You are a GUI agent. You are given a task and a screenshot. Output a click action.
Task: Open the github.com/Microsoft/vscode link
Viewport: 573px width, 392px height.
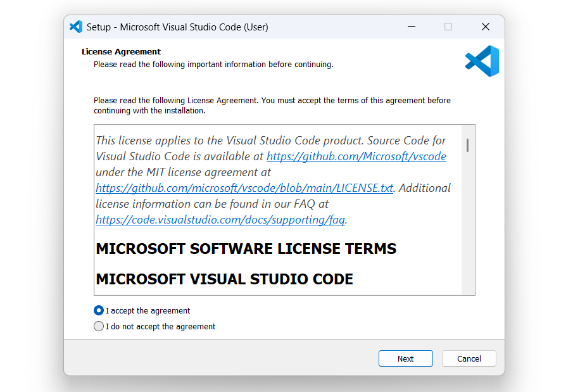tap(356, 156)
